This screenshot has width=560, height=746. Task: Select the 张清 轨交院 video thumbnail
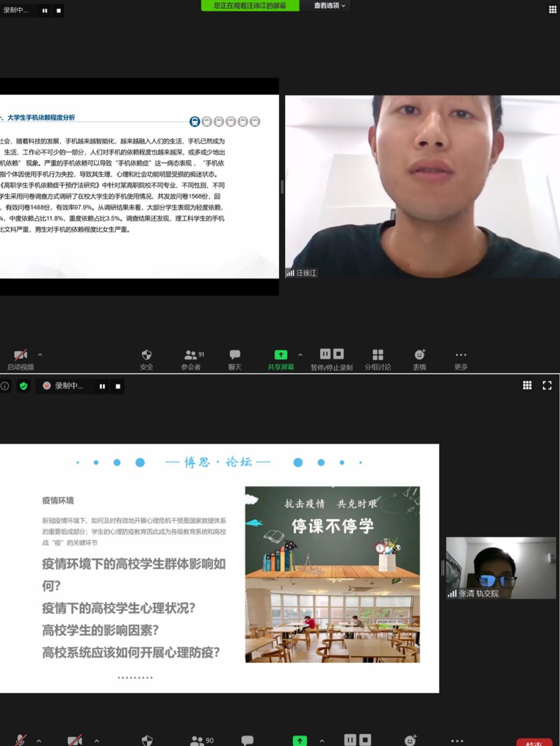point(500,568)
